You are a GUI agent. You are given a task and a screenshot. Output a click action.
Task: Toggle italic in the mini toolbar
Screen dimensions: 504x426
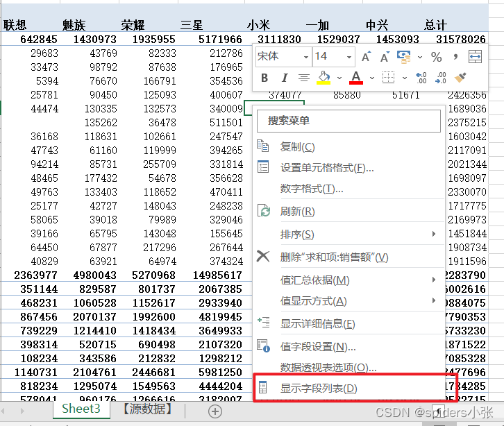(x=284, y=78)
